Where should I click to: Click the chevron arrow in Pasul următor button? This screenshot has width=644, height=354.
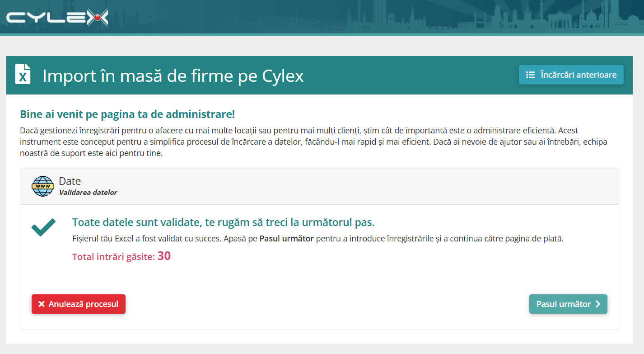[598, 304]
